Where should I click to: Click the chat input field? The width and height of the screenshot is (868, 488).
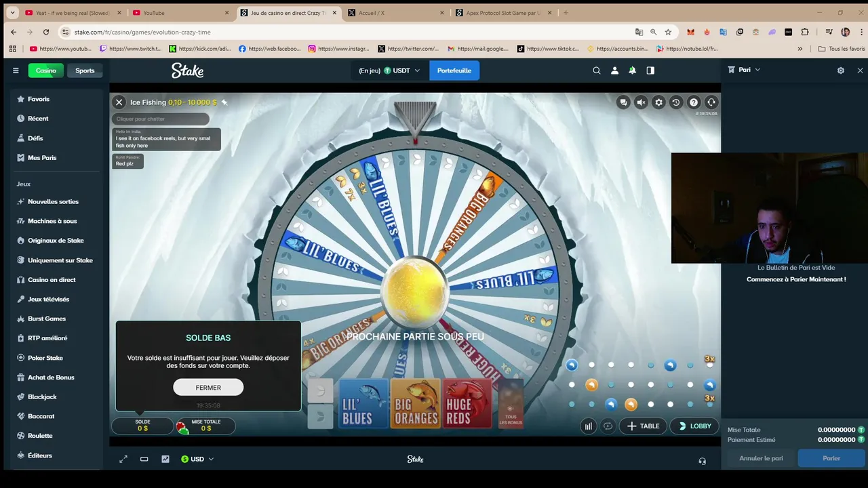tap(160, 119)
